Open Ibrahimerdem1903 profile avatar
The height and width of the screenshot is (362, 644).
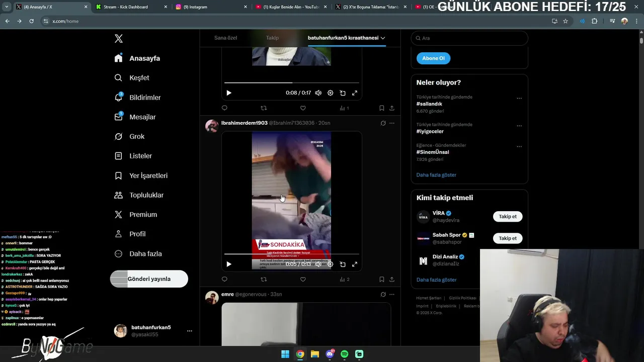212,126
